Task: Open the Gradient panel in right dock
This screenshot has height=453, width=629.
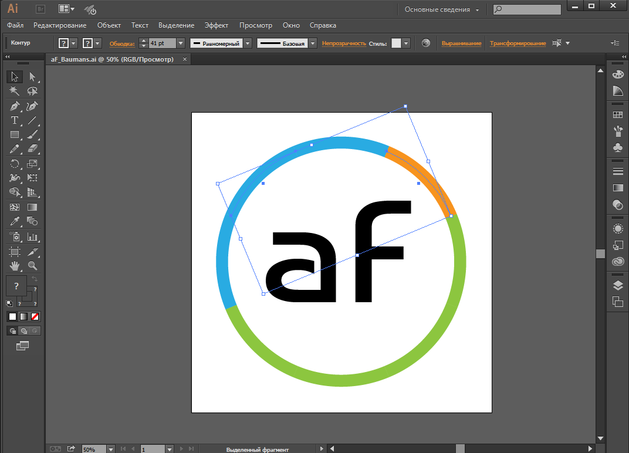Action: click(618, 188)
